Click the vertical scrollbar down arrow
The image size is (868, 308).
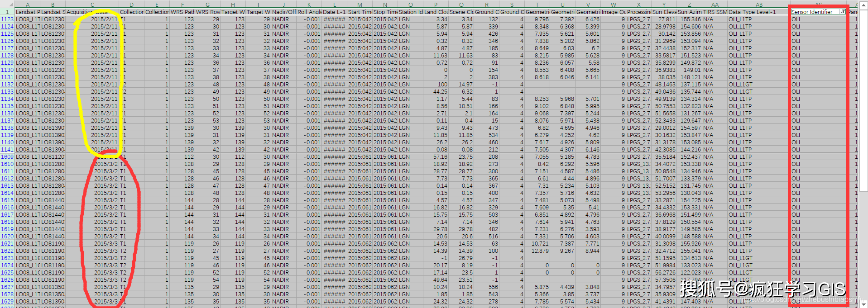863,304
